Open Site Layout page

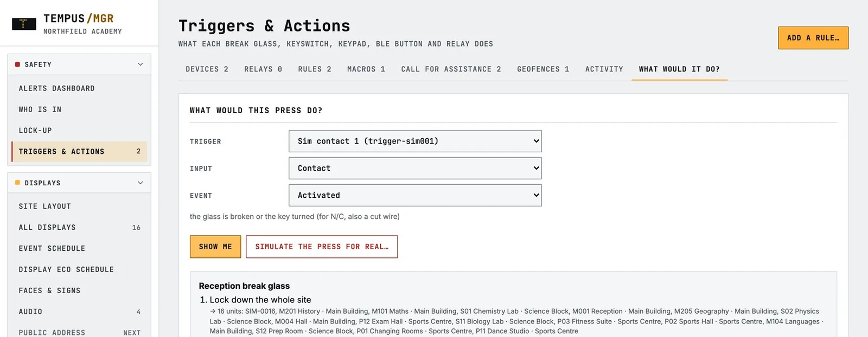tap(79, 206)
